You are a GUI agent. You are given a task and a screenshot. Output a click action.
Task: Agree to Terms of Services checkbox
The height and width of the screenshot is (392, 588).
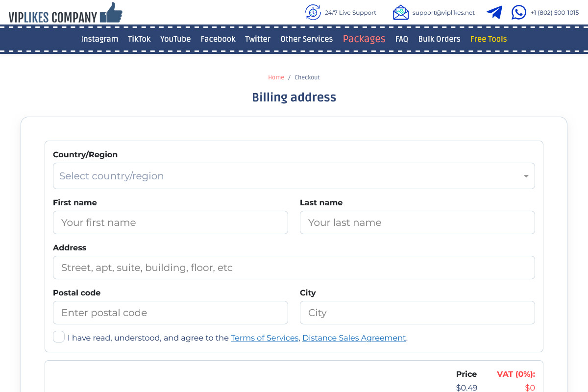(x=59, y=337)
